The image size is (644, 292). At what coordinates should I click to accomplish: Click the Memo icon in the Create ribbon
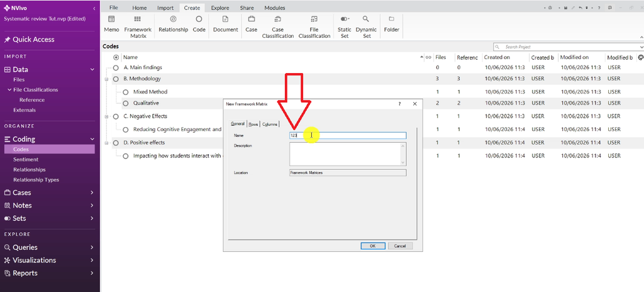coord(111,19)
